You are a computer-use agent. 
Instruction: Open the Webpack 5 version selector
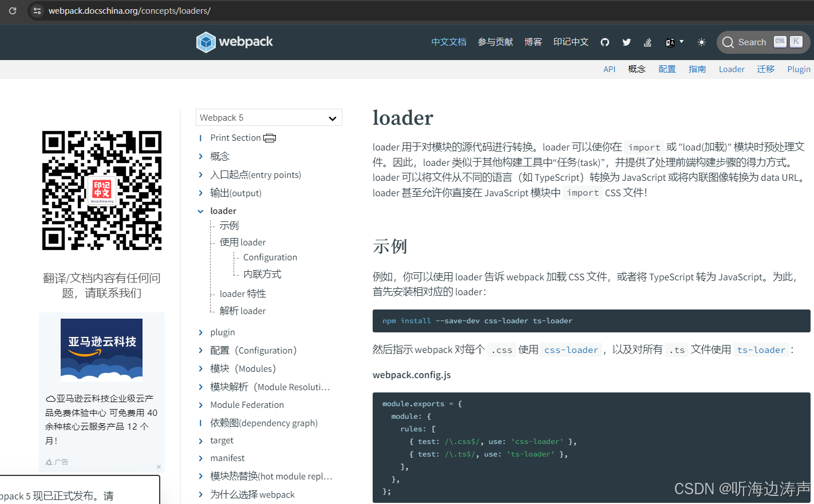pyautogui.click(x=268, y=117)
